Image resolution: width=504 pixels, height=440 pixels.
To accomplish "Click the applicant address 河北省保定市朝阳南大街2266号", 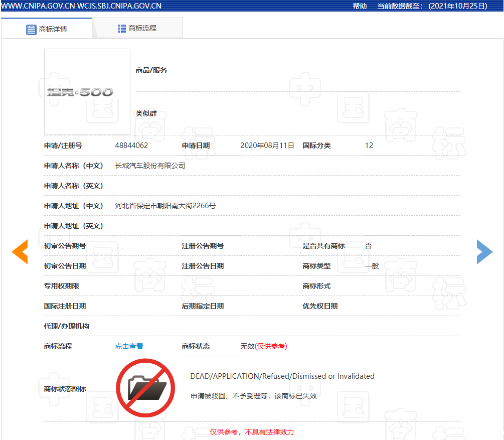I will coord(165,206).
